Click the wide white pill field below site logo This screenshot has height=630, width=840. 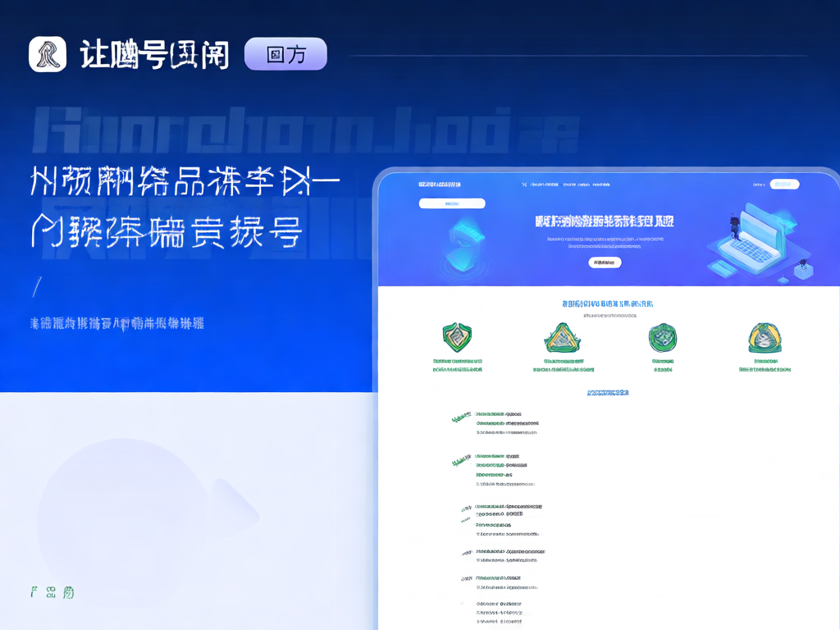(452, 203)
